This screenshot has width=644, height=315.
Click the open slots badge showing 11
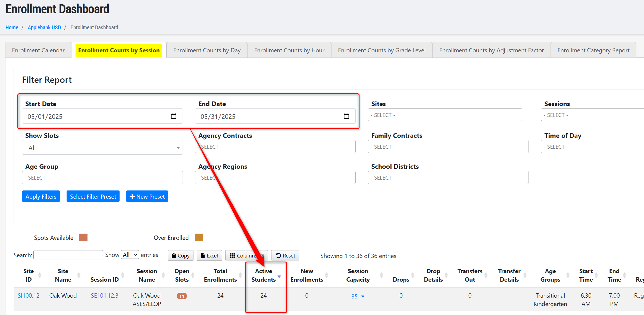[x=182, y=296]
